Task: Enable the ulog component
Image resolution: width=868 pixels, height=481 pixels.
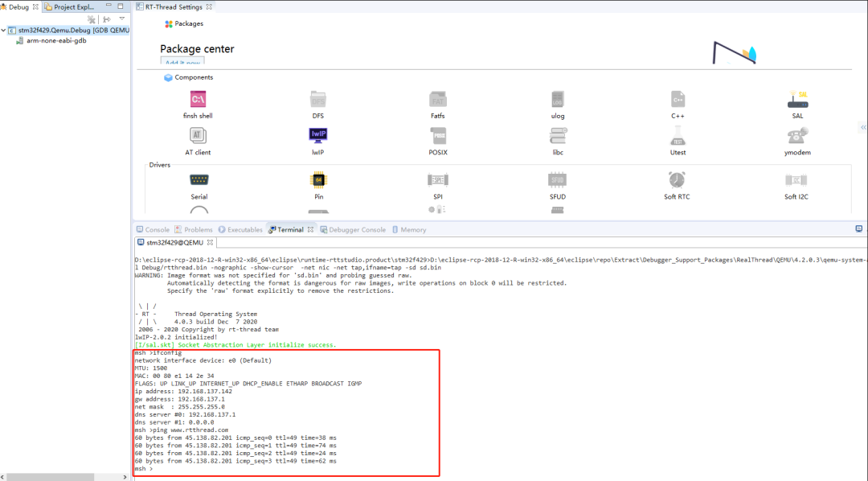Action: 558,100
